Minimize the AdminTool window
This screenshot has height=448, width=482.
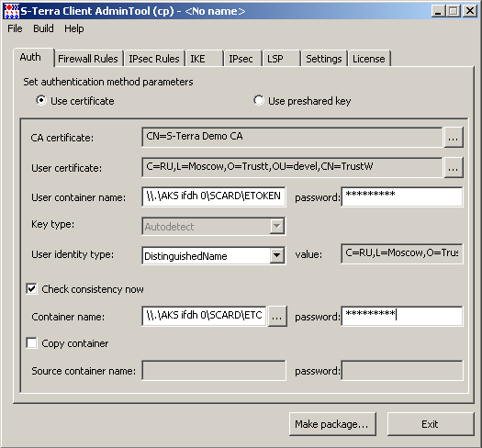[438, 11]
